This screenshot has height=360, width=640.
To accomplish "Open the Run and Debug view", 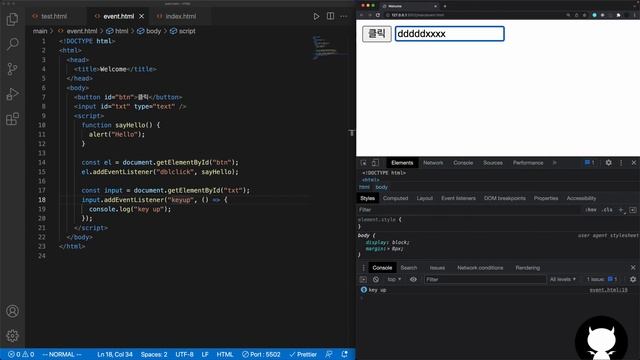I will (12, 94).
